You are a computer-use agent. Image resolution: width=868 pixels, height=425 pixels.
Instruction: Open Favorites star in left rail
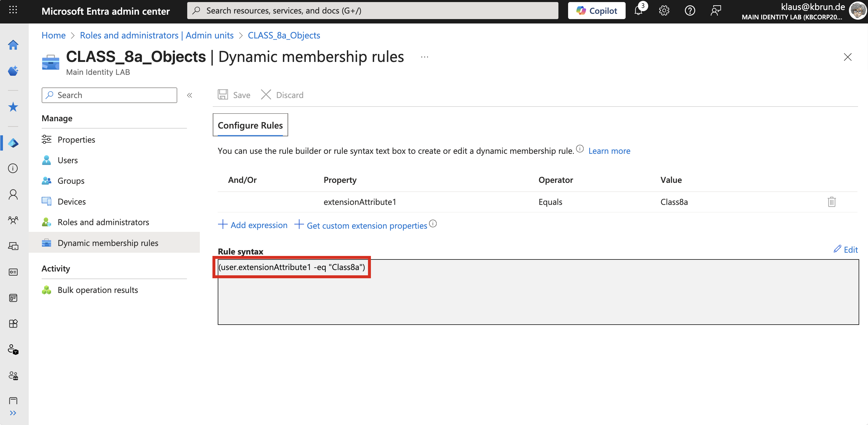(x=13, y=107)
